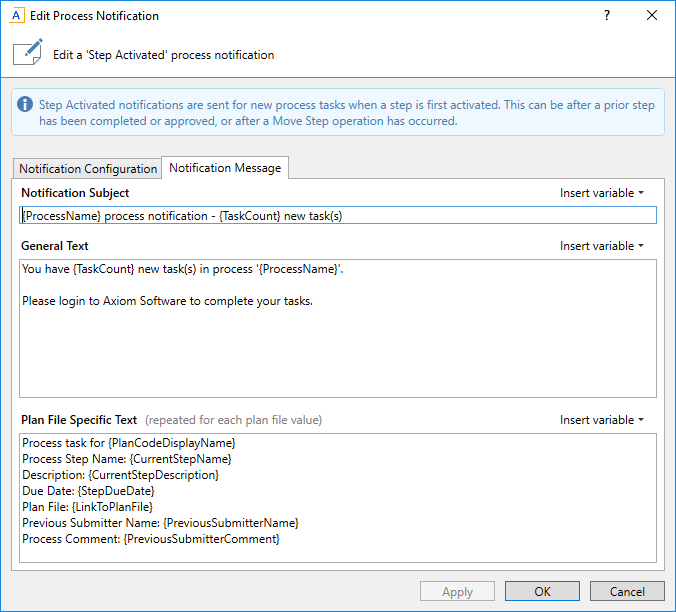Viewport: 676px width, 612px height.
Task: Select the Notification Message tab
Action: [225, 168]
